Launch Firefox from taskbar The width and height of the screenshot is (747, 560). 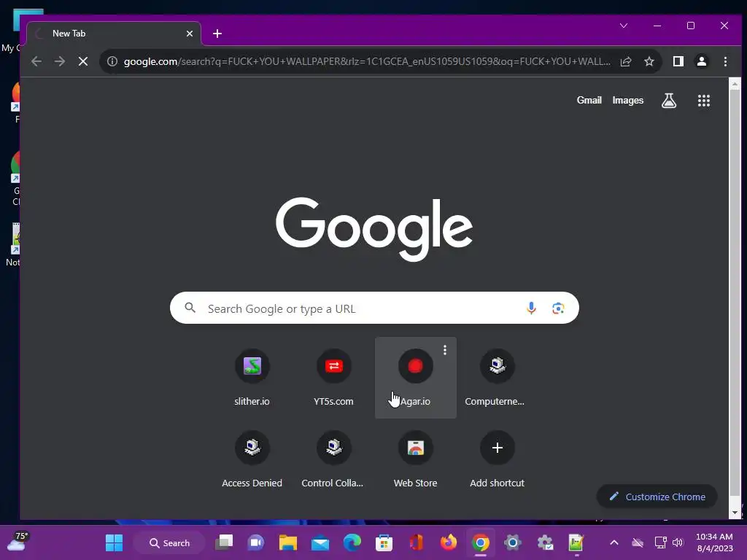[x=449, y=542]
